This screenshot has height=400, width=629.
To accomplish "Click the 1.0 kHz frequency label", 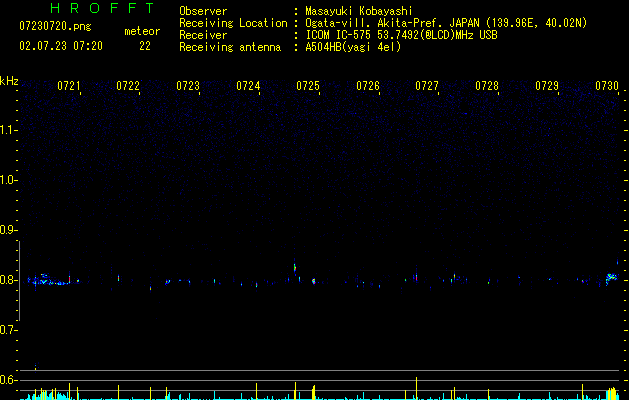I will click(9, 180).
